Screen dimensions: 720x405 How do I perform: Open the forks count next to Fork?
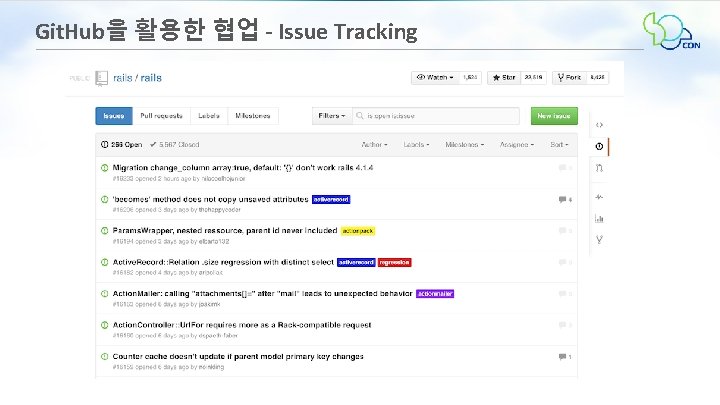point(597,78)
